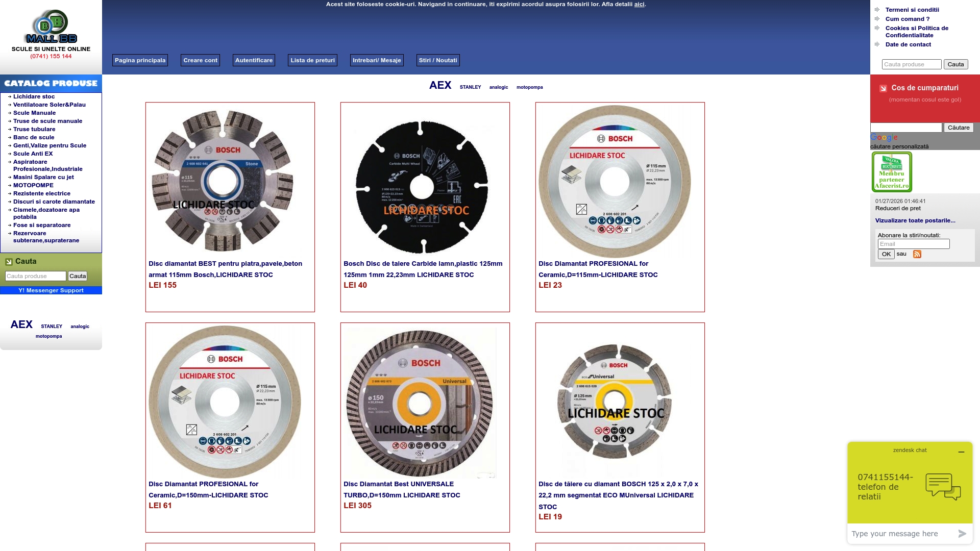Click the shopping cart arrow icon

point(883,88)
